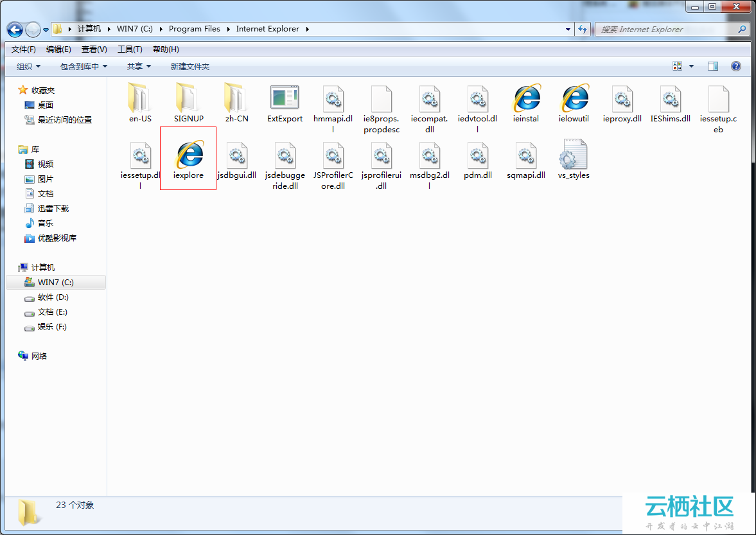
Task: Open the 工具(T) menu
Action: 130,49
